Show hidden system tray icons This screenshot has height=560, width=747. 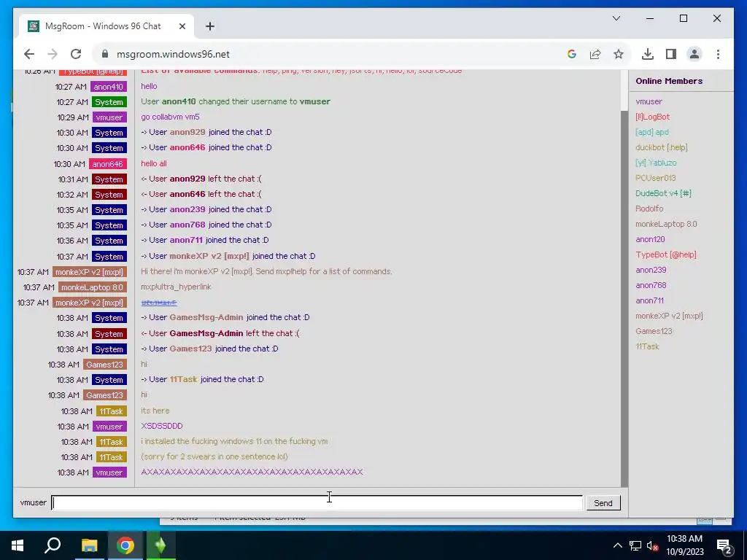click(x=617, y=545)
